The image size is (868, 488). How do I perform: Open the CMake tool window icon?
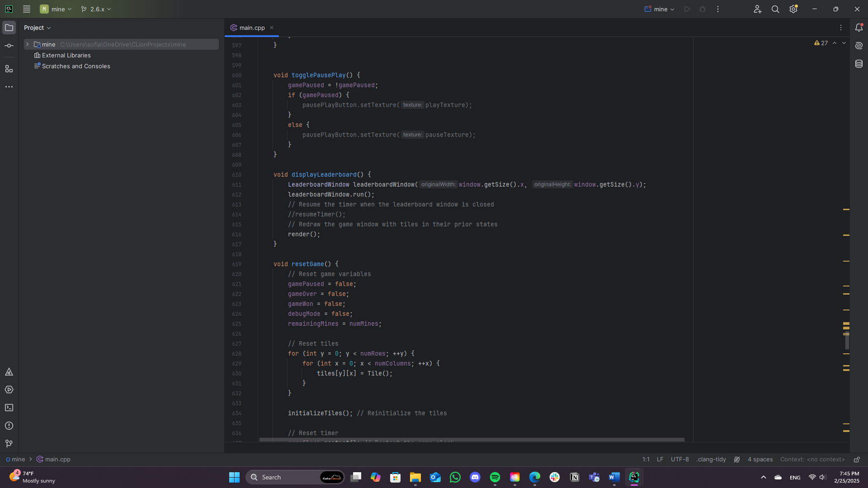9,372
